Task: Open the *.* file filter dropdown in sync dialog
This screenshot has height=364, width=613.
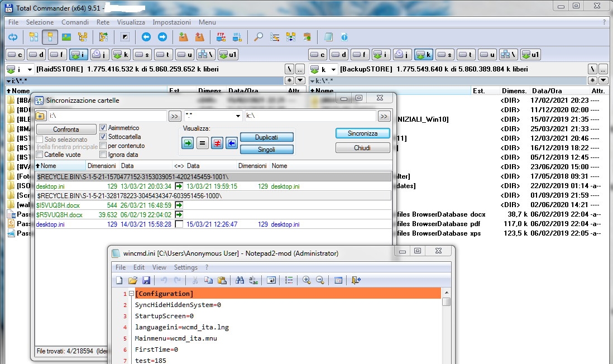Action: click(x=238, y=116)
